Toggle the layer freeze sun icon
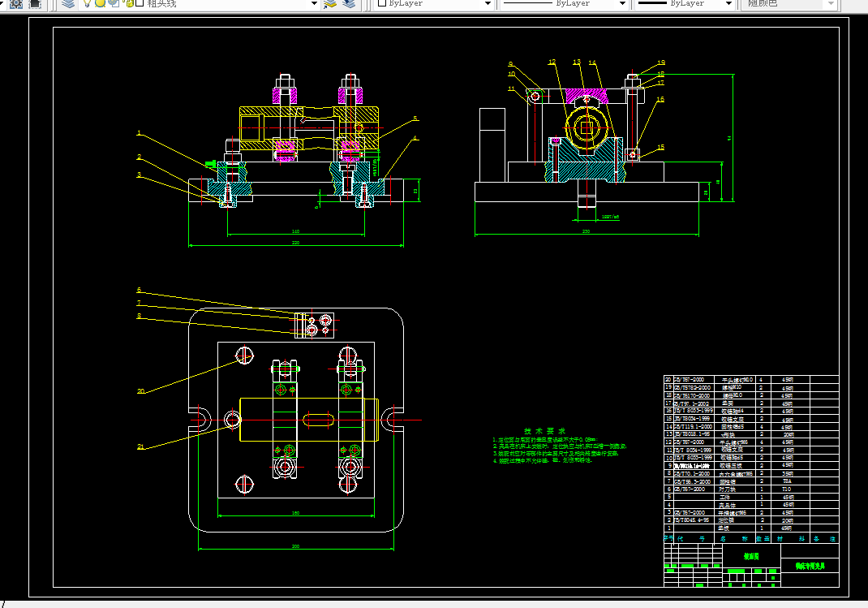The height and width of the screenshot is (608, 868). (100, 3)
